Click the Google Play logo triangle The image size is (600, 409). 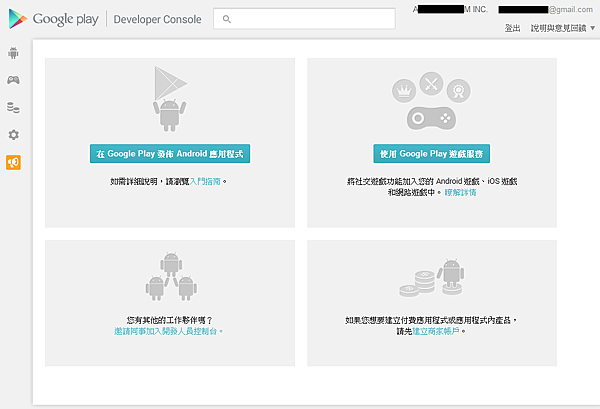(x=18, y=19)
